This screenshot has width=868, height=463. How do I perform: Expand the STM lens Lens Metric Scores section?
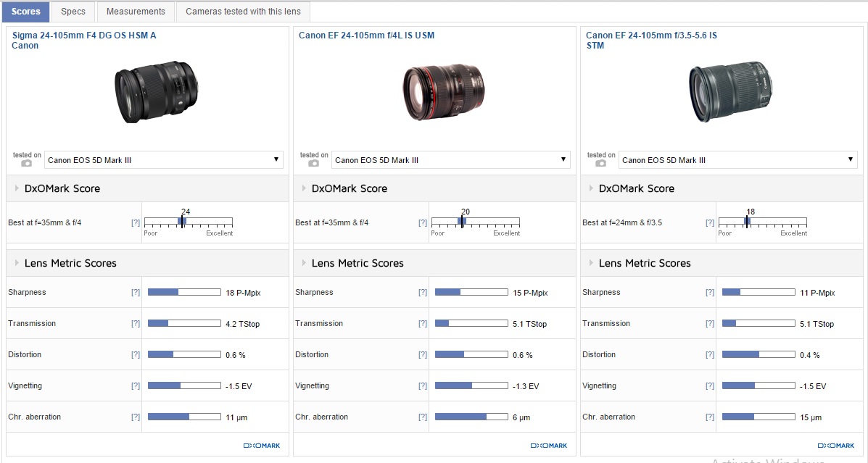click(x=644, y=263)
